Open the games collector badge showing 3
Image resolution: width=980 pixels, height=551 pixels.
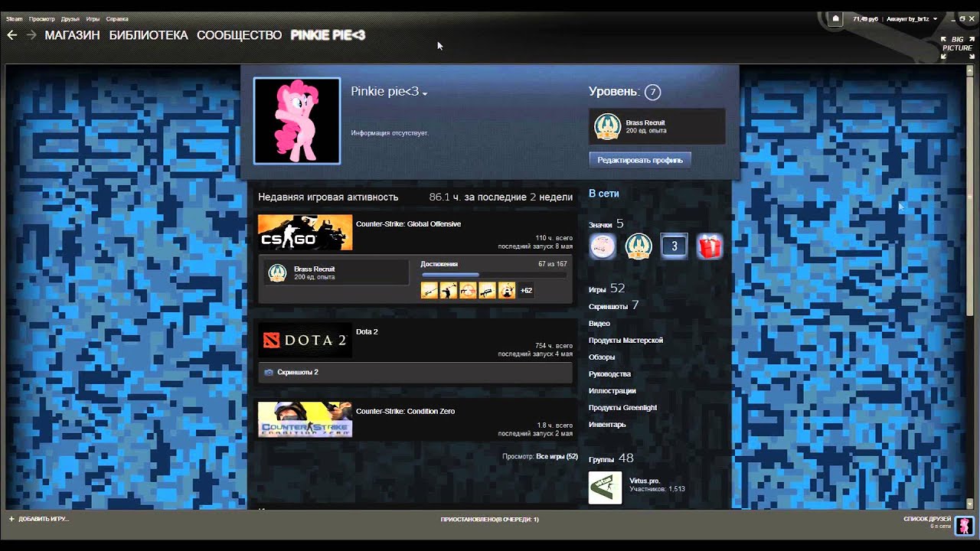pos(674,246)
